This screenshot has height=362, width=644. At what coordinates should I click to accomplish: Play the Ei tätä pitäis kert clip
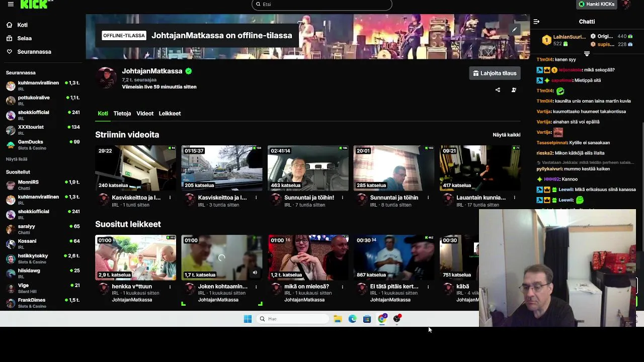394,257
